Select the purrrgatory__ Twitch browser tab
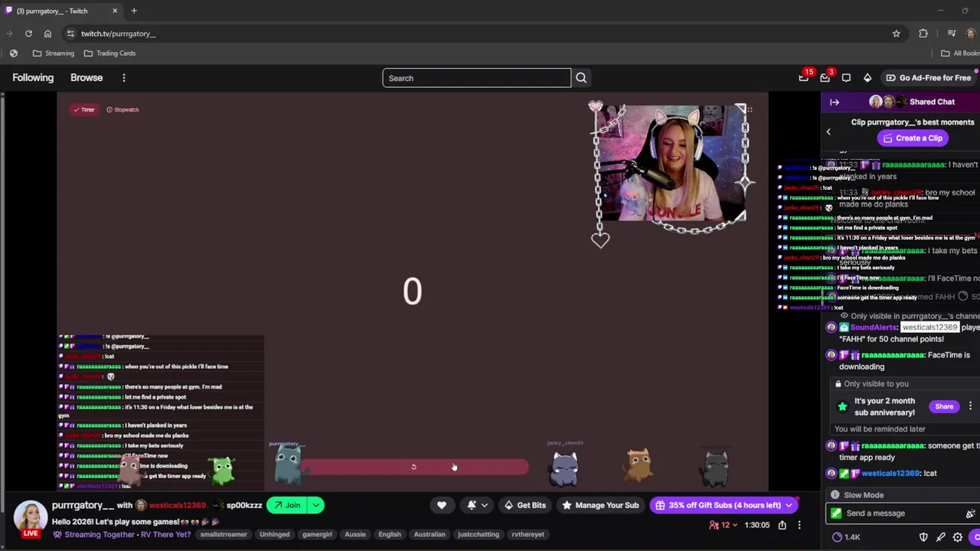This screenshot has width=980, height=551. click(x=61, y=11)
